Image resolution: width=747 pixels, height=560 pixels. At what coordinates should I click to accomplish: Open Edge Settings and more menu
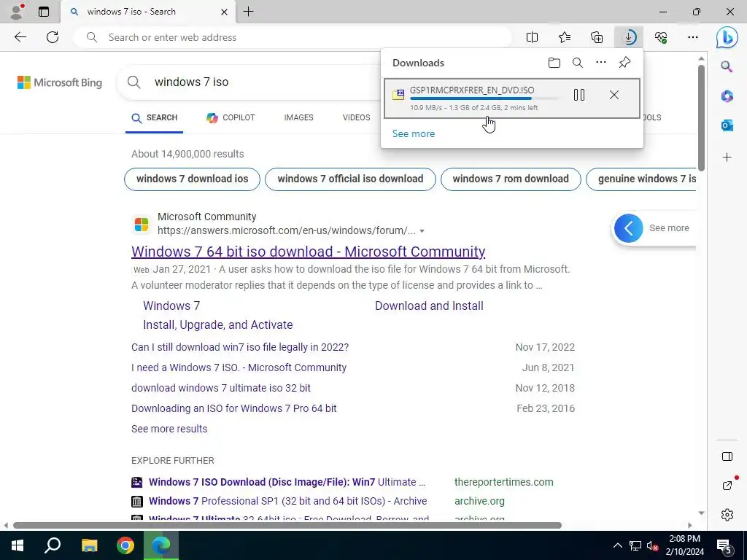point(693,37)
